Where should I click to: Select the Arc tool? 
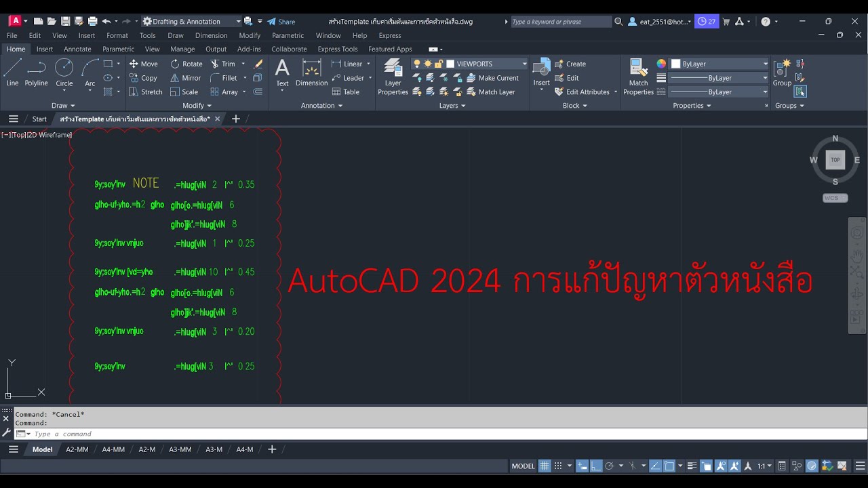(90, 73)
